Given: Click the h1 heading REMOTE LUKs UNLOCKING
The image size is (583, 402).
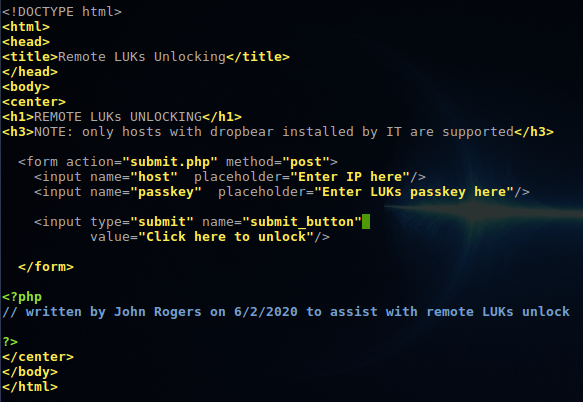Looking at the screenshot, I should (118, 117).
